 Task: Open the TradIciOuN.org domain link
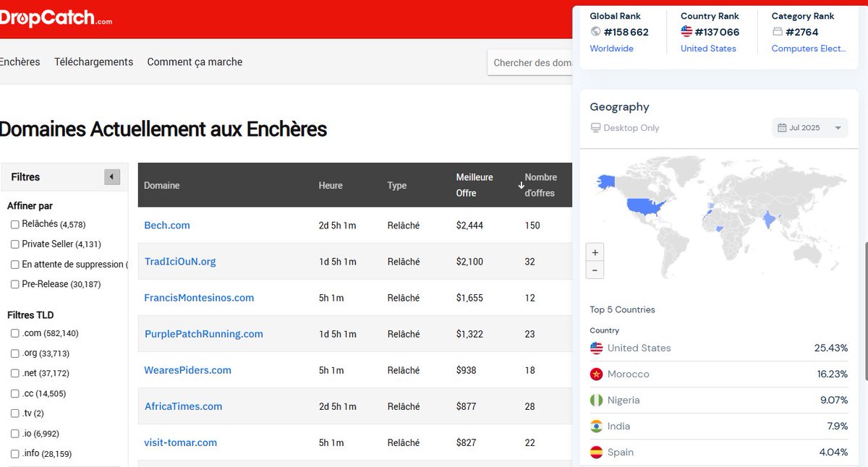pyautogui.click(x=180, y=262)
